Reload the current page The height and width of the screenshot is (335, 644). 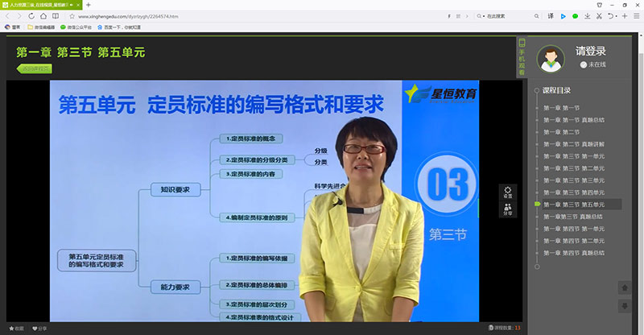(31, 16)
